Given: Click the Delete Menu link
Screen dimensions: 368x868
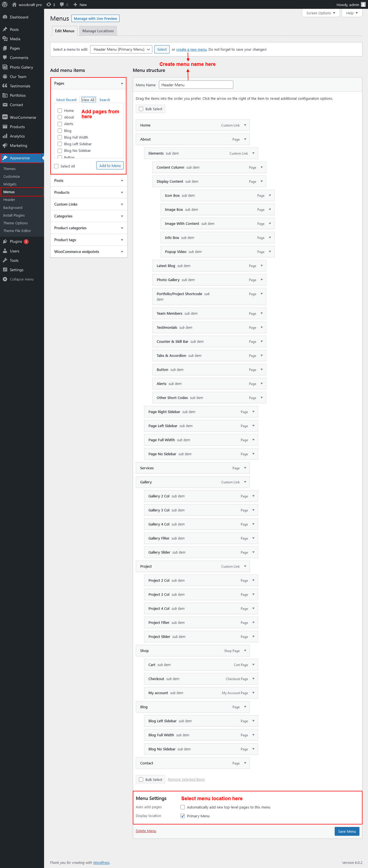Looking at the screenshot, I should [x=146, y=831].
